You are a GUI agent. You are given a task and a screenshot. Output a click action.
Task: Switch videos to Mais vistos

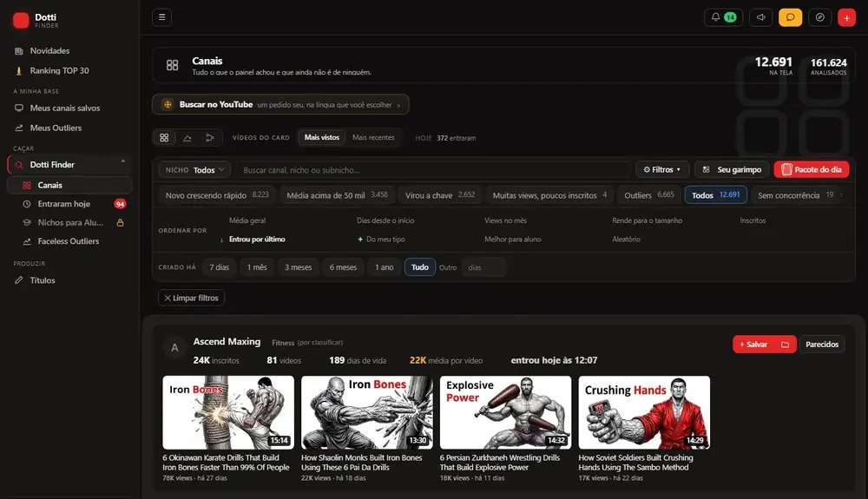322,137
